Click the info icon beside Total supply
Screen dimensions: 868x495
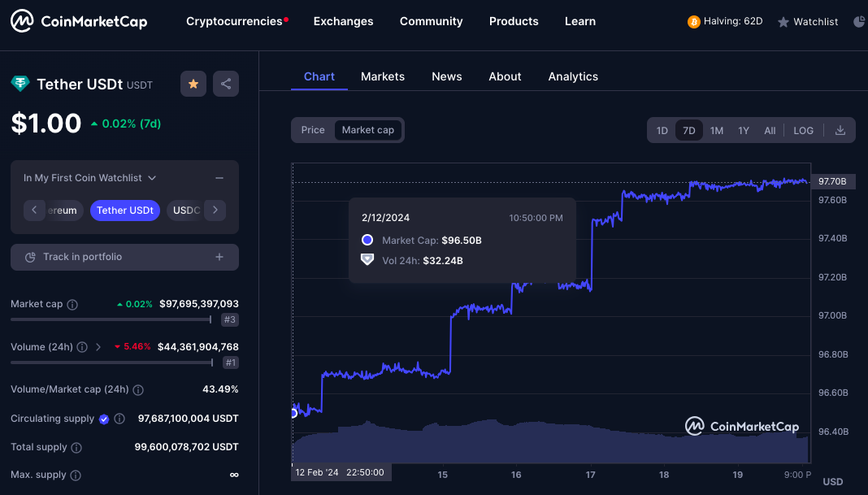click(76, 447)
